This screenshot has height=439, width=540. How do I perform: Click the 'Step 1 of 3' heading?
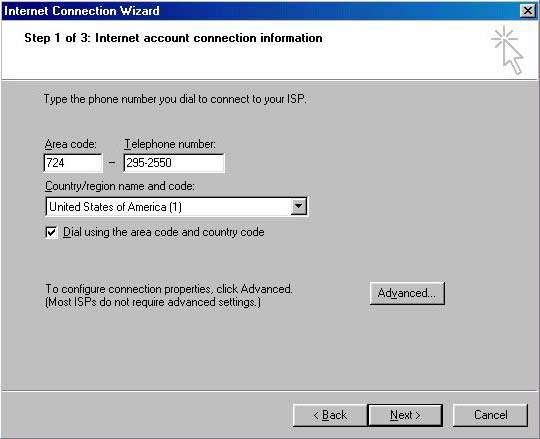click(x=173, y=38)
